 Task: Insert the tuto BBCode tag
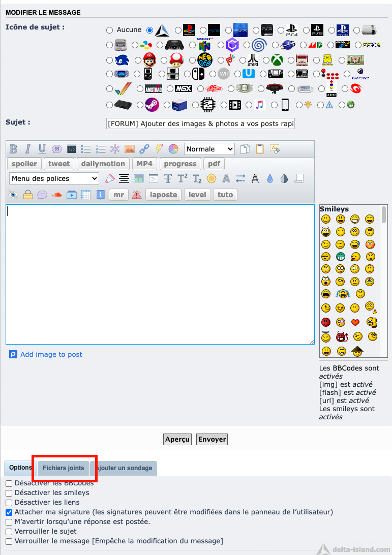225,195
